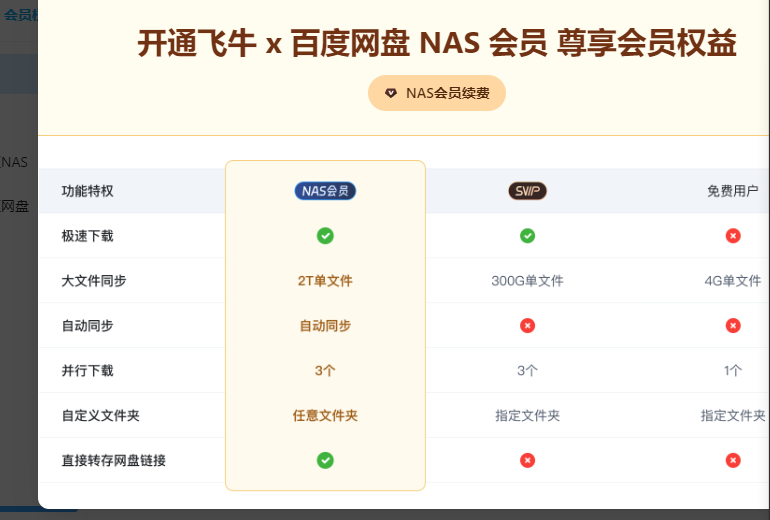Select the 自动同步 row label
Image resolution: width=770 pixels, height=520 pixels.
[x=87, y=326]
